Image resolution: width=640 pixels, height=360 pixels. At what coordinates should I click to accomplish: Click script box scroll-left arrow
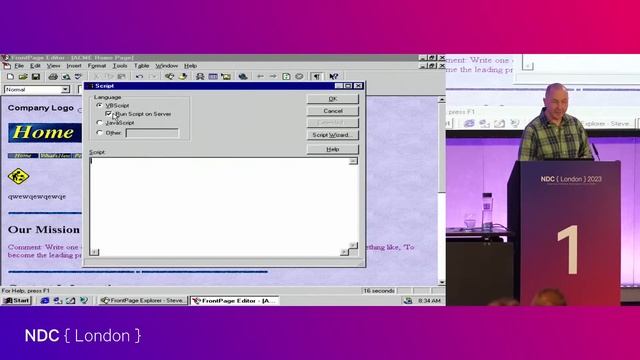[94, 252]
